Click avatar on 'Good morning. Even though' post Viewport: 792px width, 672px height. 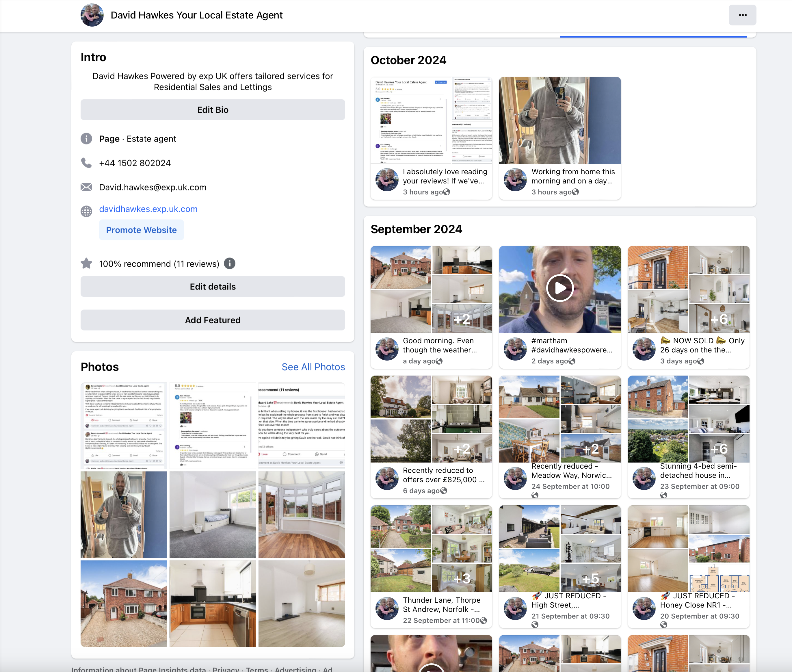(387, 349)
